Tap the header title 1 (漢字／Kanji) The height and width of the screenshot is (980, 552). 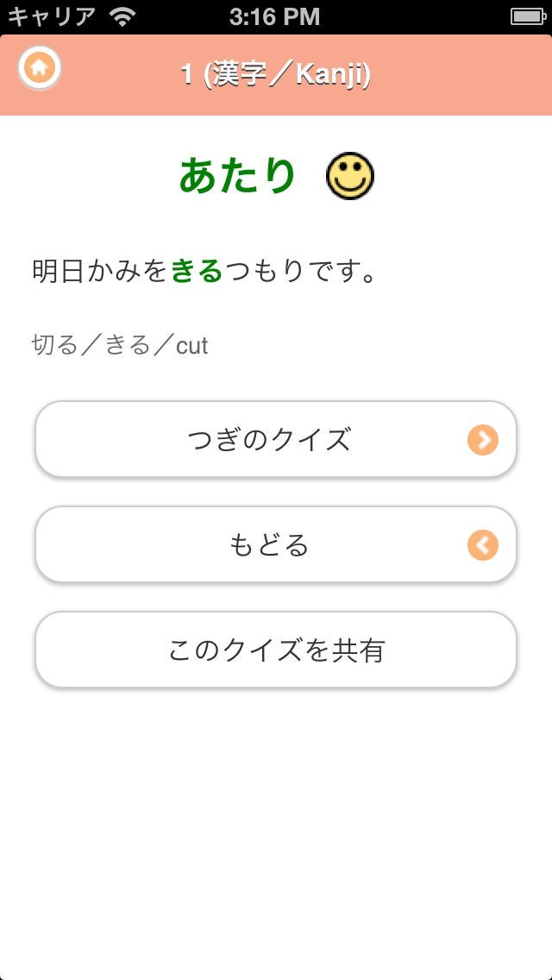coord(276,75)
